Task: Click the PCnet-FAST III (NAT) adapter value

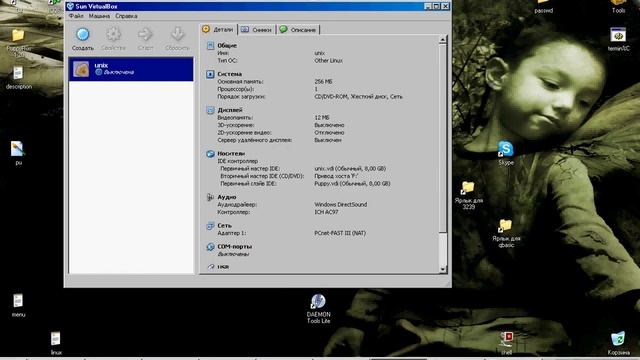Action: [x=340, y=233]
